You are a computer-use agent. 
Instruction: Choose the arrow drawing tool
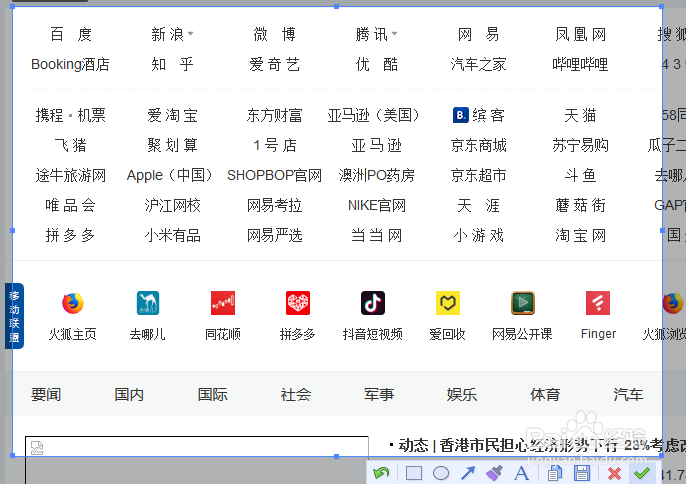(x=468, y=473)
